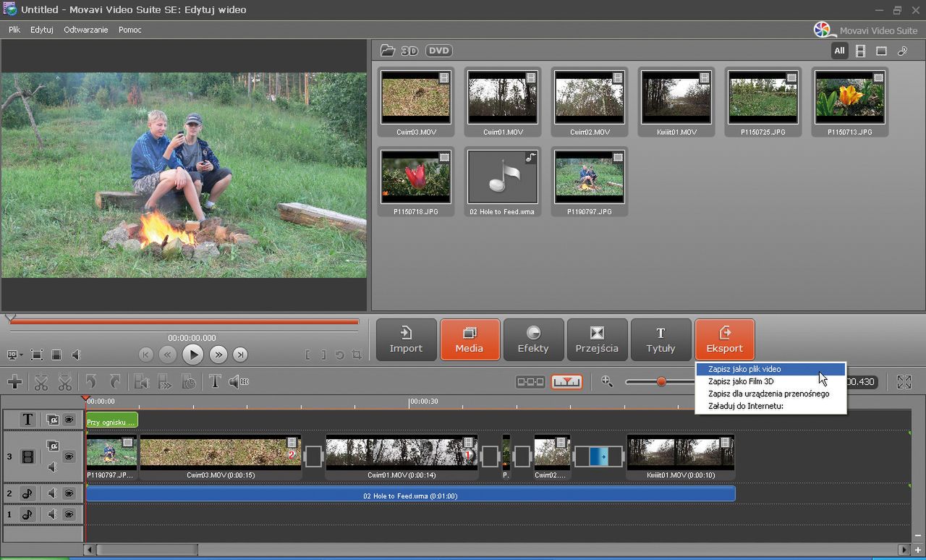Screen dimensions: 926x560
Task: Choose Zapisz jako plik video
Action: tap(770, 369)
